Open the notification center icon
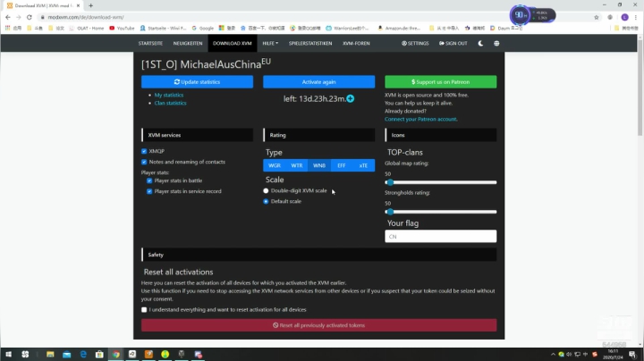 coord(632,354)
